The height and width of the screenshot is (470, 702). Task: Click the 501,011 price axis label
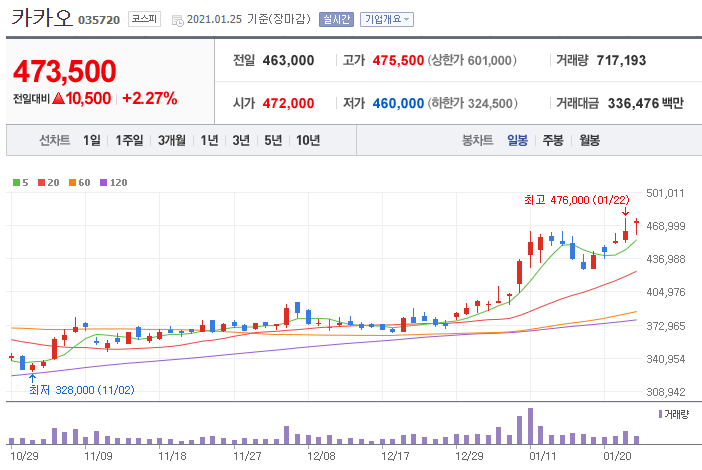(665, 193)
